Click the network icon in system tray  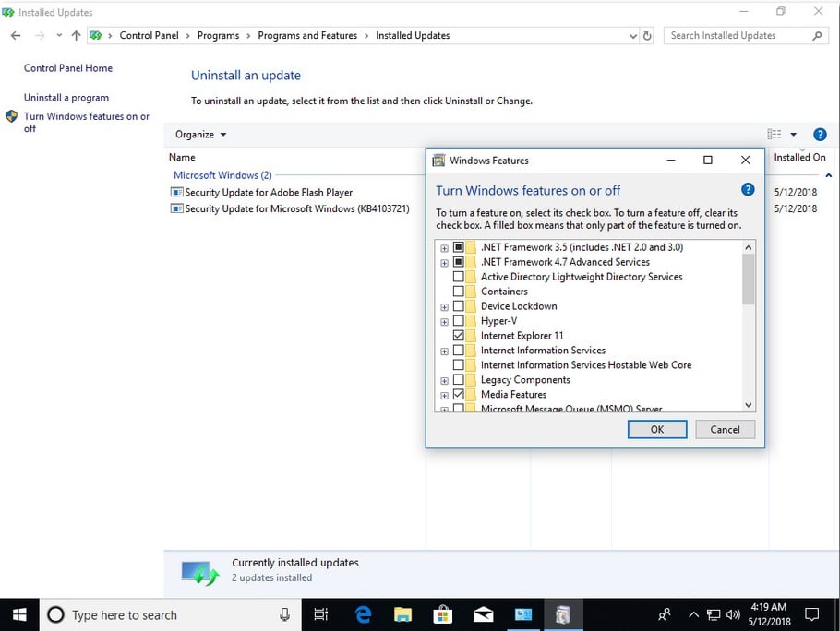click(x=714, y=615)
